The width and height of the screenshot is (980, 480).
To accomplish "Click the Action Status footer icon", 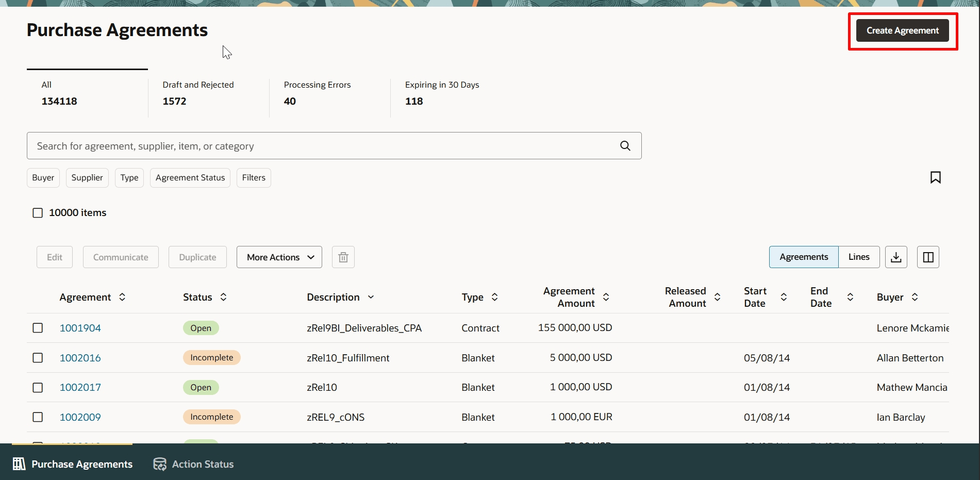I will (x=160, y=464).
